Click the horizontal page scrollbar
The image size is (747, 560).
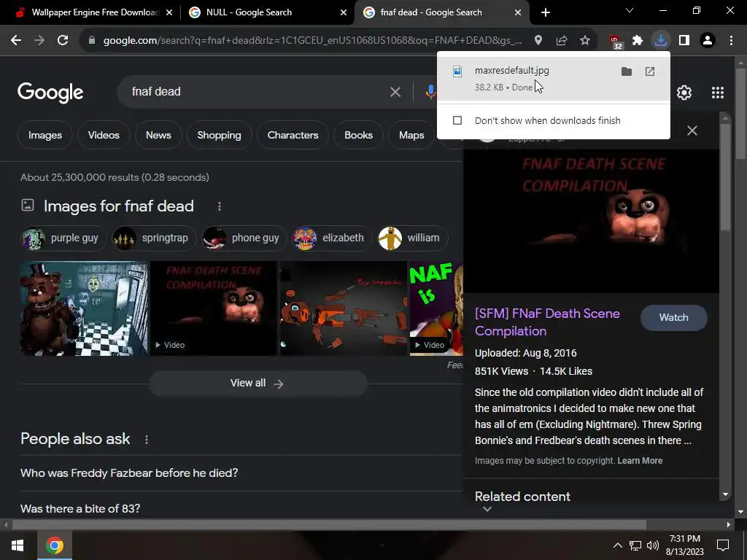[x=329, y=525]
